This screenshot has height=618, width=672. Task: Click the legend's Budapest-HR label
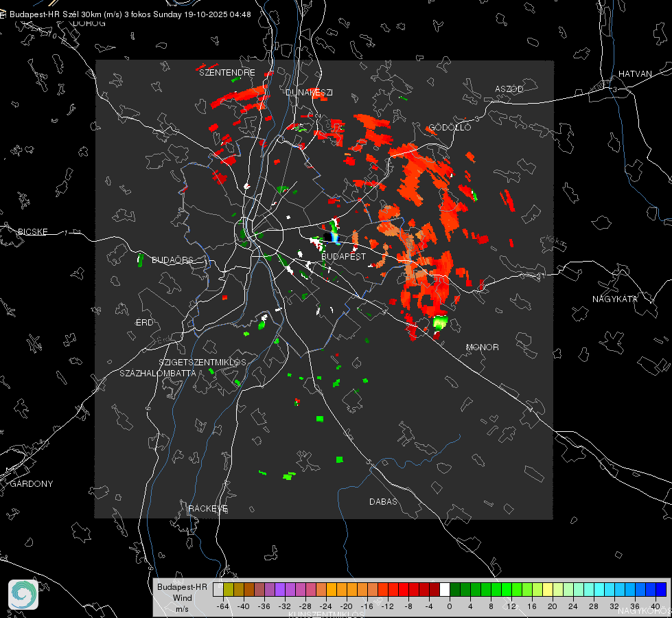[182, 586]
